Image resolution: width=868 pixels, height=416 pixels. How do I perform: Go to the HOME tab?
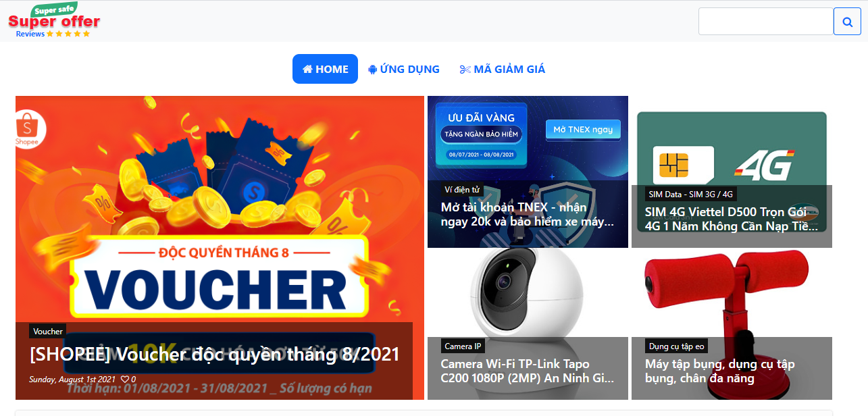coord(325,69)
